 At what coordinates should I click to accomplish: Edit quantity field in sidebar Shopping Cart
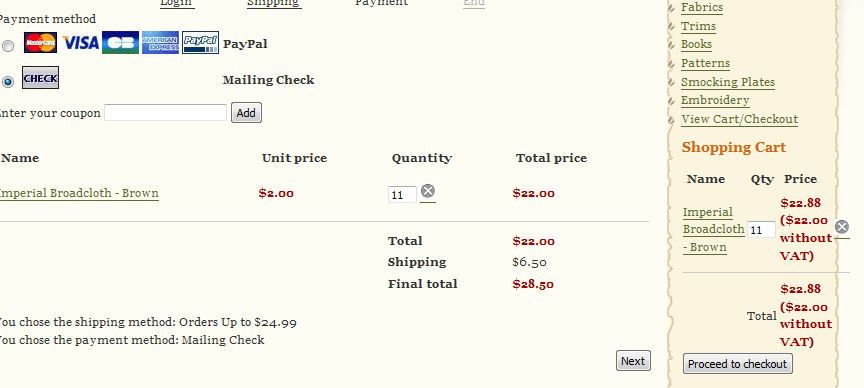pyautogui.click(x=761, y=230)
